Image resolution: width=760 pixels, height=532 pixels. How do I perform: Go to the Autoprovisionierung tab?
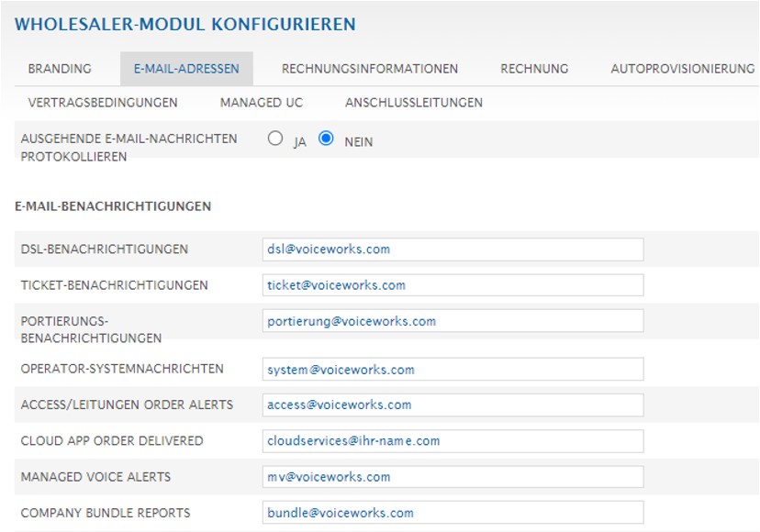click(682, 69)
